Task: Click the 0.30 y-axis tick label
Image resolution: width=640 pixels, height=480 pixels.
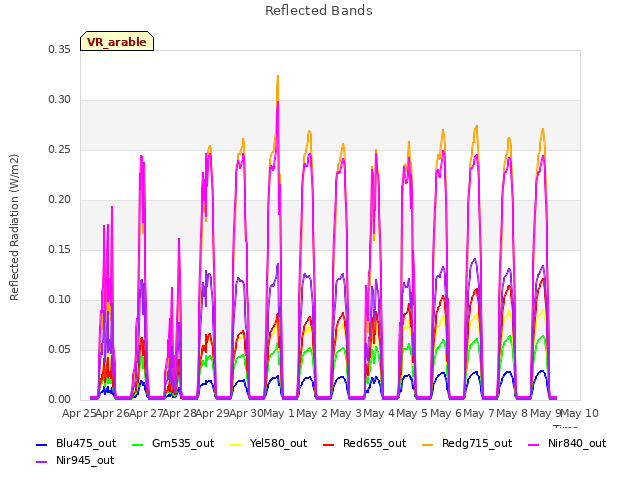Action: pos(59,100)
